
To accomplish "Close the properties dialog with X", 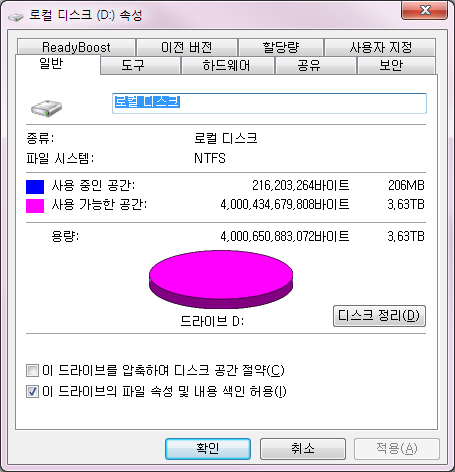I will coord(424,10).
